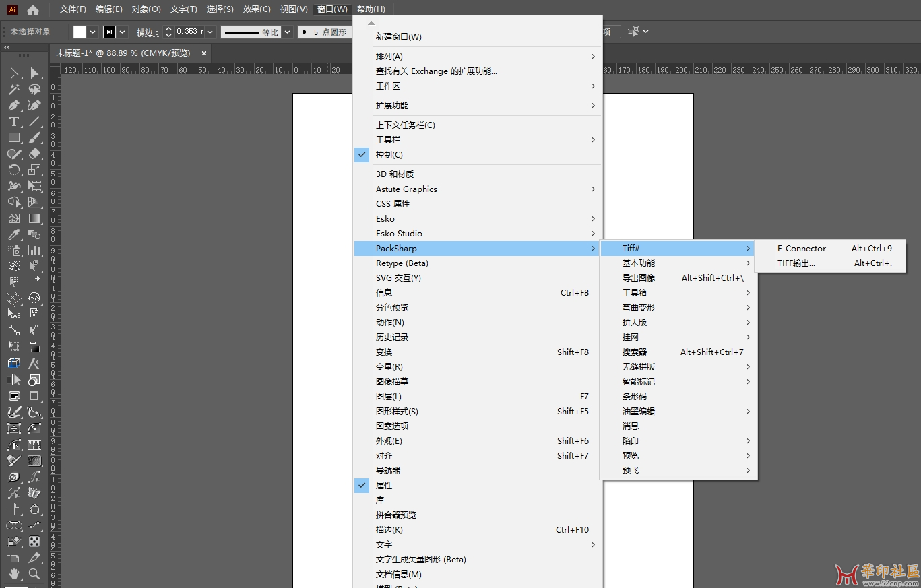Expand the Astute Graphics submenu
The height and width of the screenshot is (588, 921).
pyautogui.click(x=478, y=189)
